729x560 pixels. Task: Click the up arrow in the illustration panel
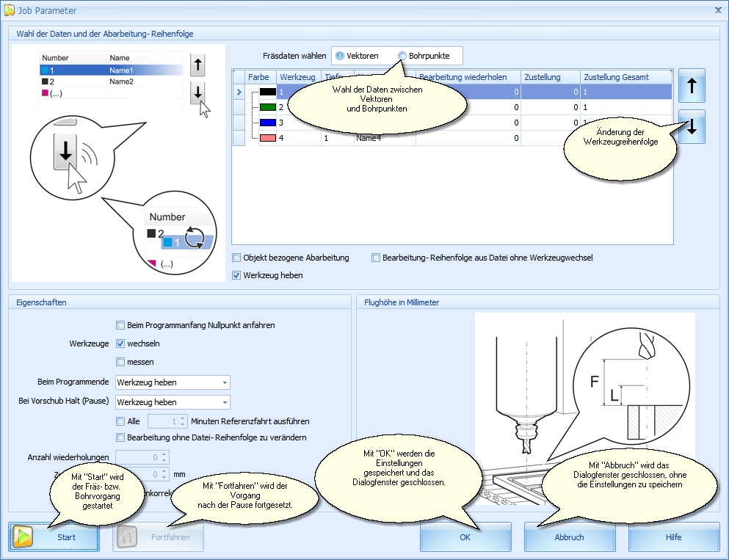tap(197, 65)
